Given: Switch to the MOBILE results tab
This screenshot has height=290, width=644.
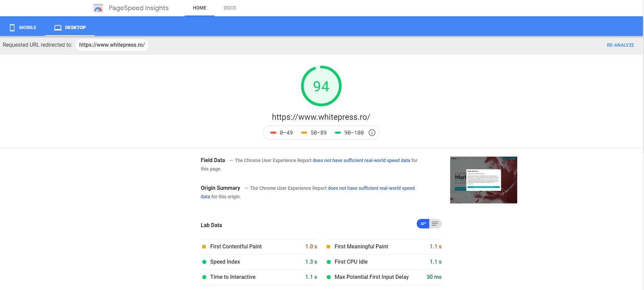Looking at the screenshot, I should pos(23,27).
